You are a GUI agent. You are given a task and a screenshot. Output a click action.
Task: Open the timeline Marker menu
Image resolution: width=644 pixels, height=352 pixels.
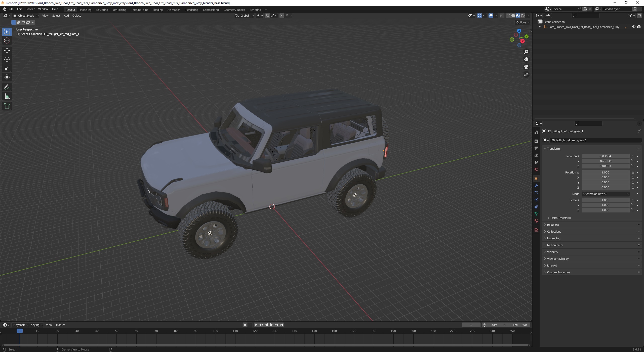pos(60,325)
